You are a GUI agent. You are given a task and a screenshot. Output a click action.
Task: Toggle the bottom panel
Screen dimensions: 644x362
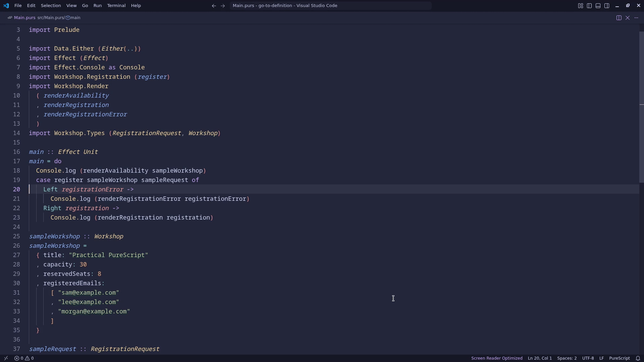(x=598, y=6)
